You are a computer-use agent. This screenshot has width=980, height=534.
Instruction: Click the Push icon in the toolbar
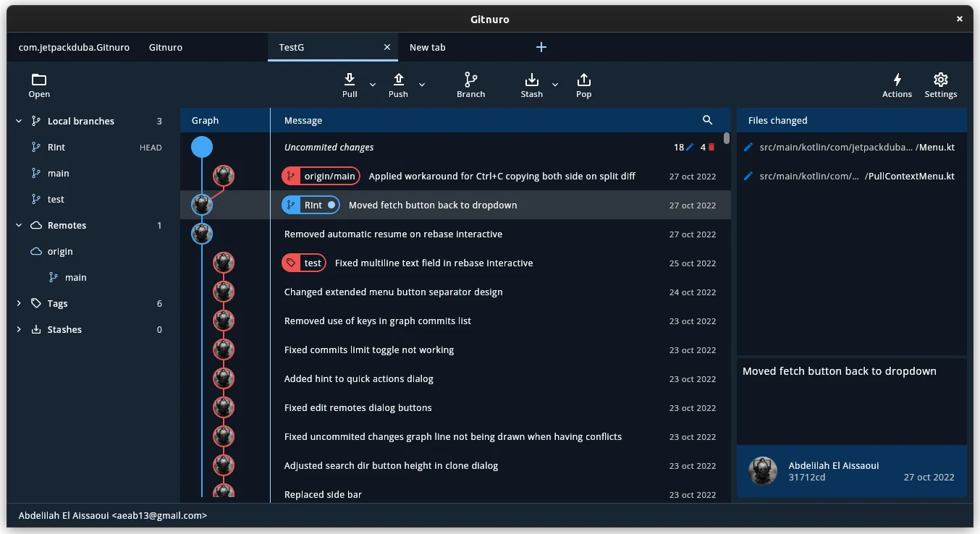[x=397, y=80]
